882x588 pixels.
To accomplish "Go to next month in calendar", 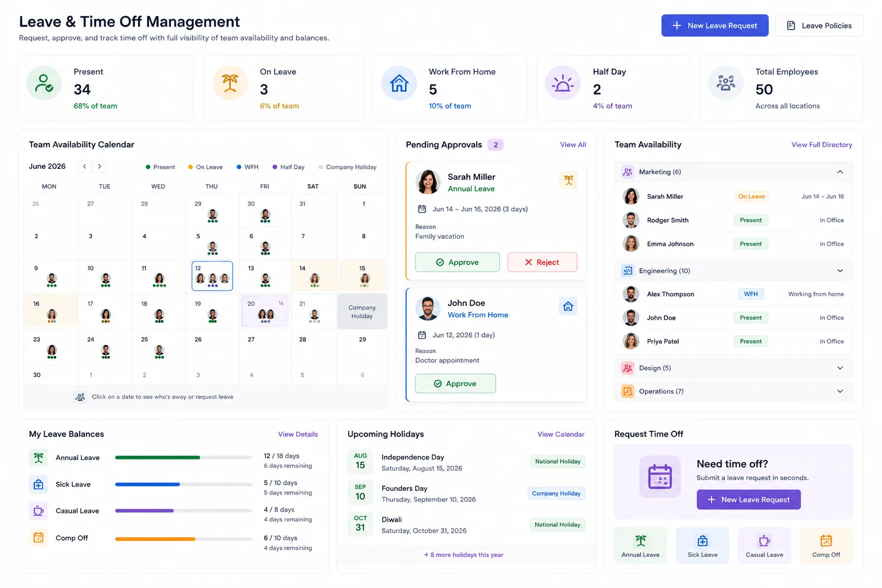I will (x=99, y=167).
